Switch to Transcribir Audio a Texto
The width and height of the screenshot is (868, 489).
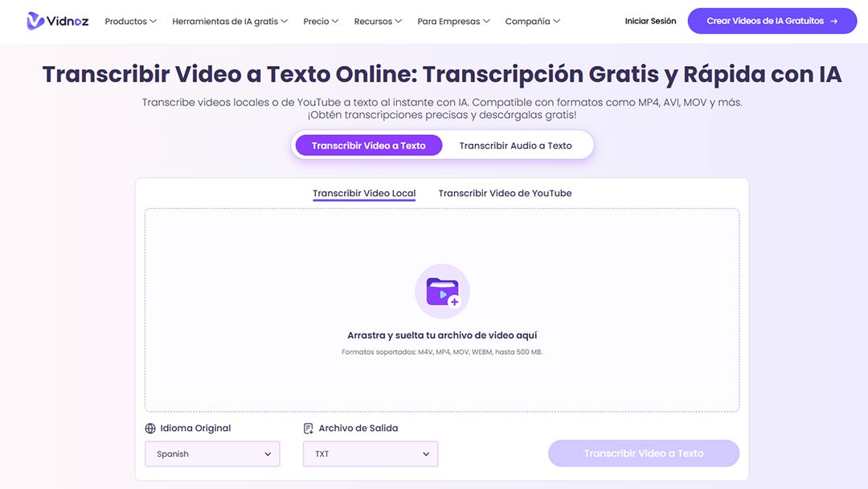[515, 145]
